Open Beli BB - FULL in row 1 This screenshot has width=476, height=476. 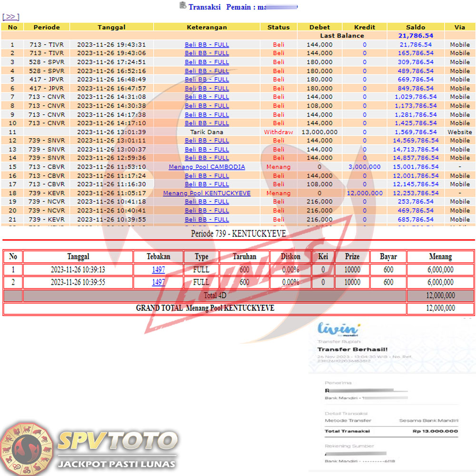tap(207, 45)
